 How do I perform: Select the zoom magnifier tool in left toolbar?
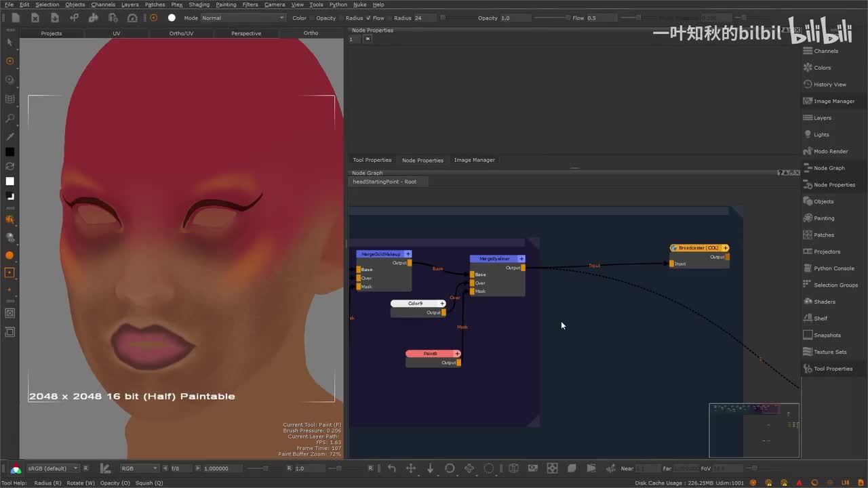point(9,119)
